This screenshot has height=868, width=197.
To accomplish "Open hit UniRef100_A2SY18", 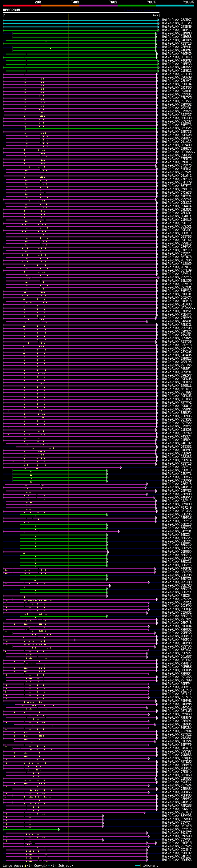I will 177,43.
